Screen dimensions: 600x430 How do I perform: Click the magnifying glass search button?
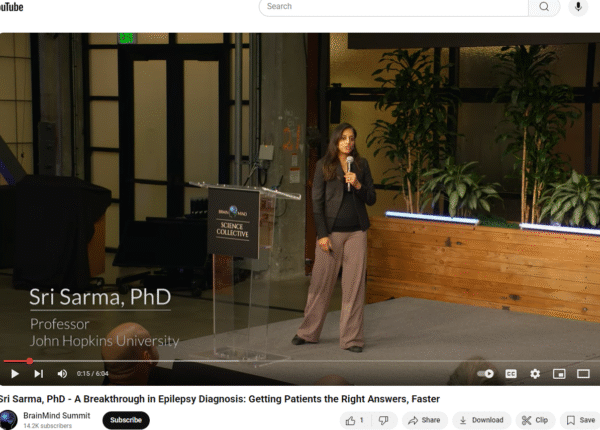(544, 7)
